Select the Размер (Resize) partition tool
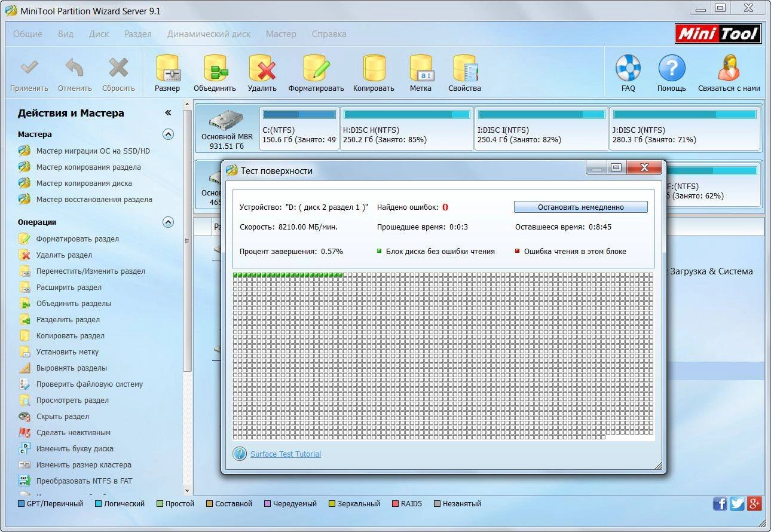The width and height of the screenshot is (771, 532). 167,68
